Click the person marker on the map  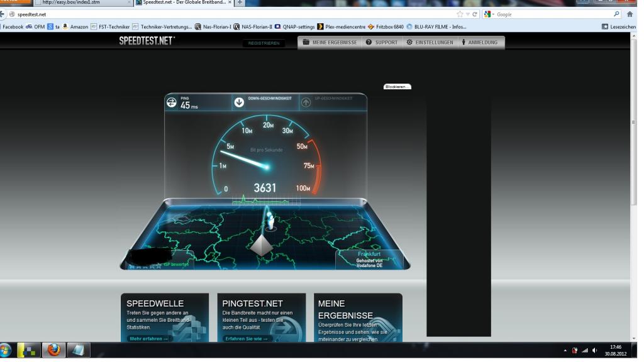point(270,221)
